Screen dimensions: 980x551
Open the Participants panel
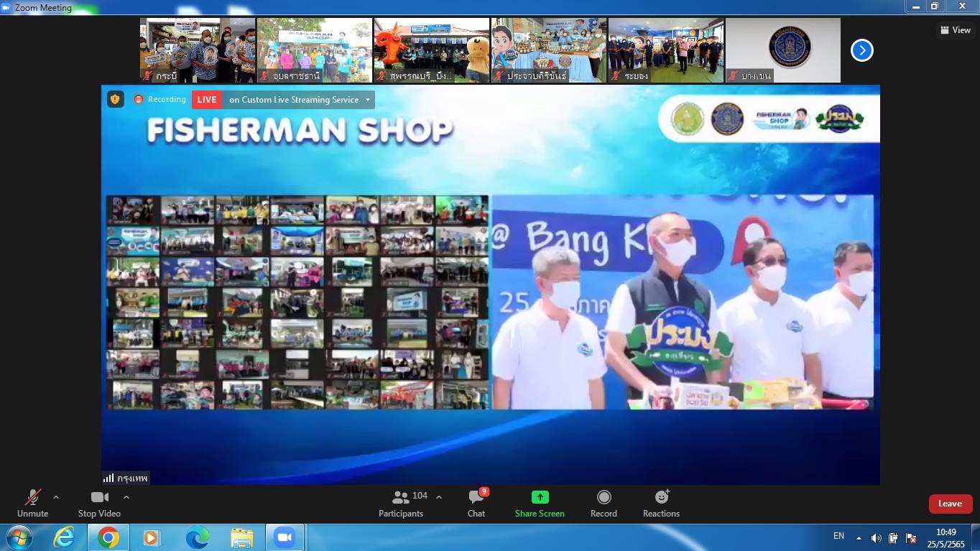coord(401,504)
